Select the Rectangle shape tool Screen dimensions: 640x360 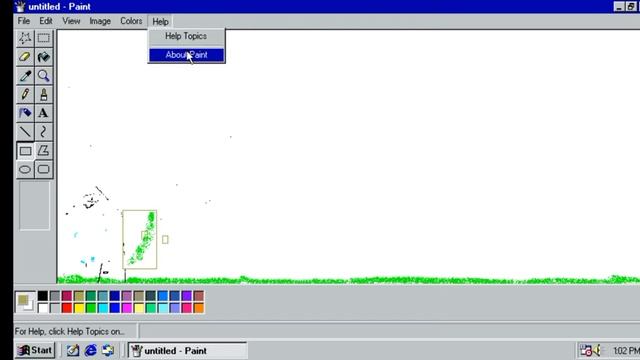click(x=25, y=151)
